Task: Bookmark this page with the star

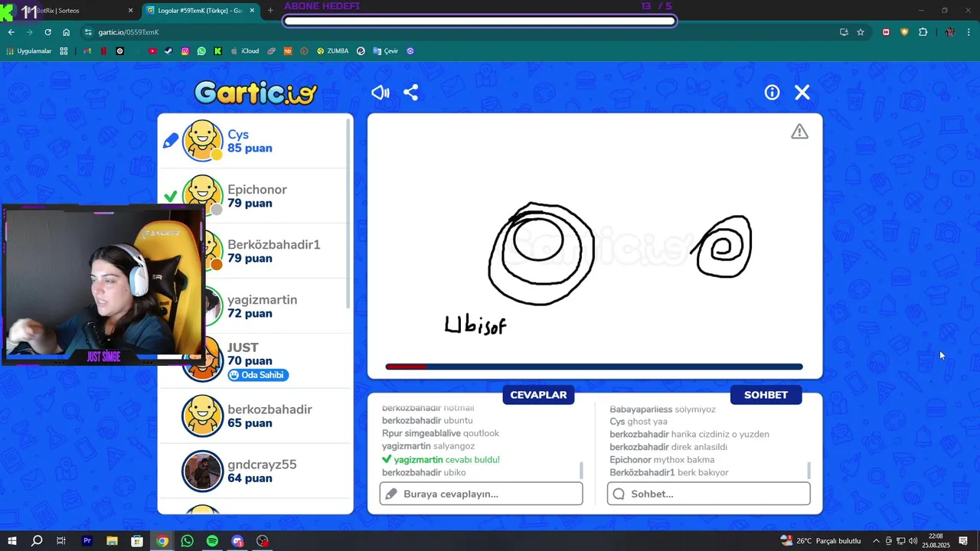Action: click(861, 32)
